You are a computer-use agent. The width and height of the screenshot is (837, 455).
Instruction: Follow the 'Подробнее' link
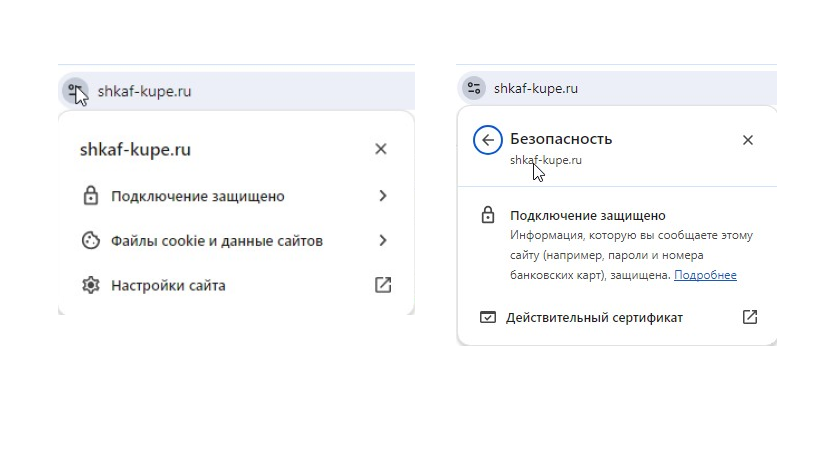tap(705, 275)
